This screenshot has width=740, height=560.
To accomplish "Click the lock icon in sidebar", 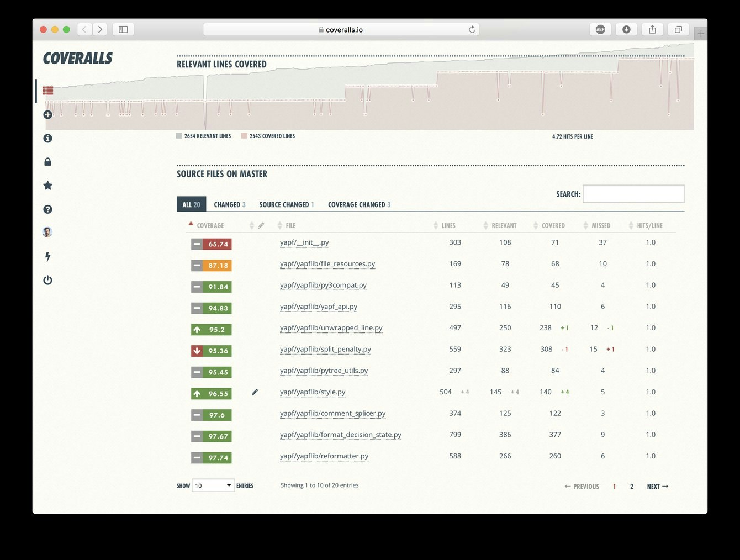I will pos(47,162).
